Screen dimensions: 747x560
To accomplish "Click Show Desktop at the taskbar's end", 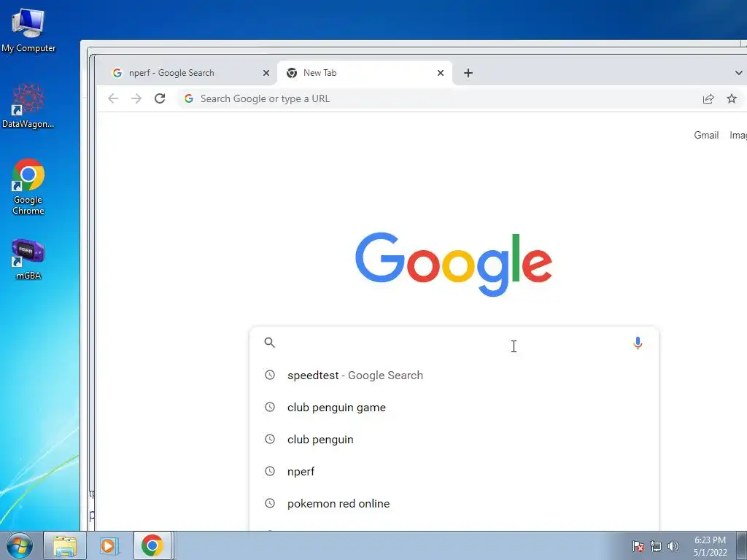I will coord(742,545).
